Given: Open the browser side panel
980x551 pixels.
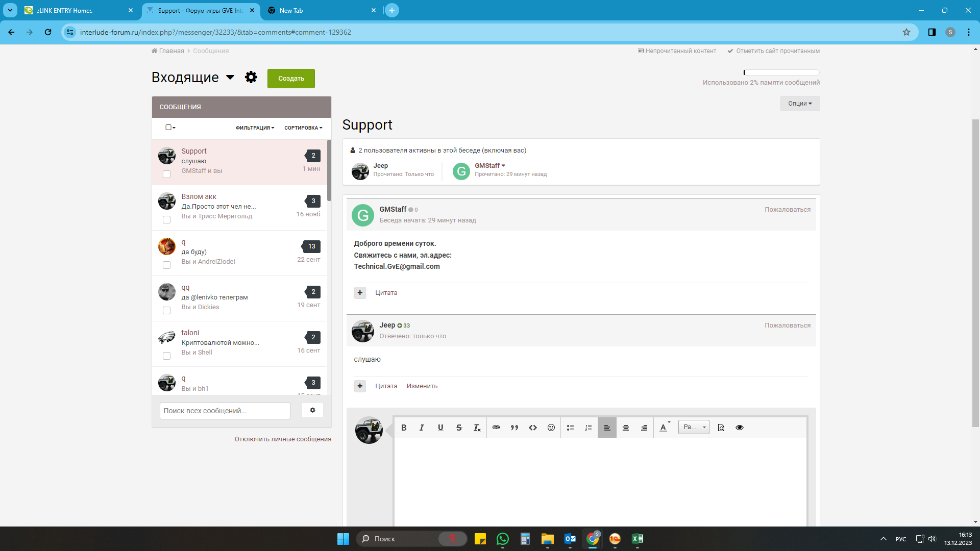Looking at the screenshot, I should pos(932,32).
